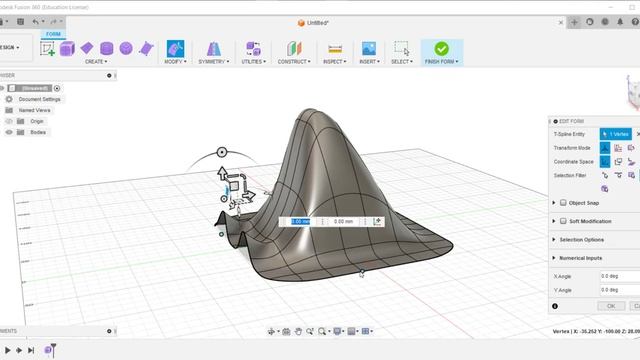Select the Zoom tool in navigation bar
Viewport: 640px width, 360px height.
[310, 331]
